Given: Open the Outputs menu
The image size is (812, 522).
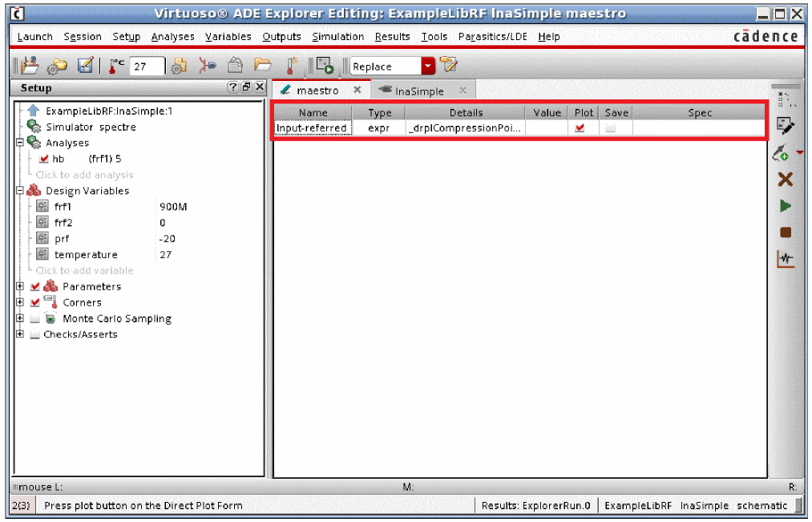Looking at the screenshot, I should (281, 37).
